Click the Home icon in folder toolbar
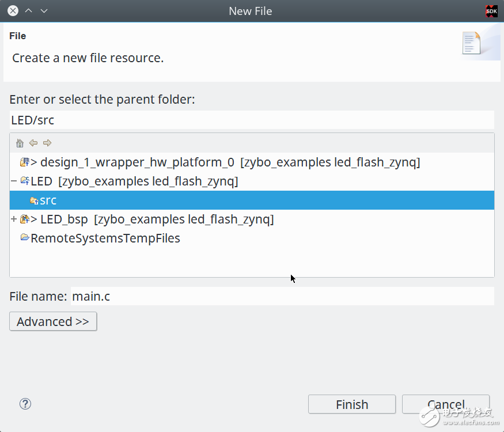This screenshot has height=432, width=504. [20, 143]
